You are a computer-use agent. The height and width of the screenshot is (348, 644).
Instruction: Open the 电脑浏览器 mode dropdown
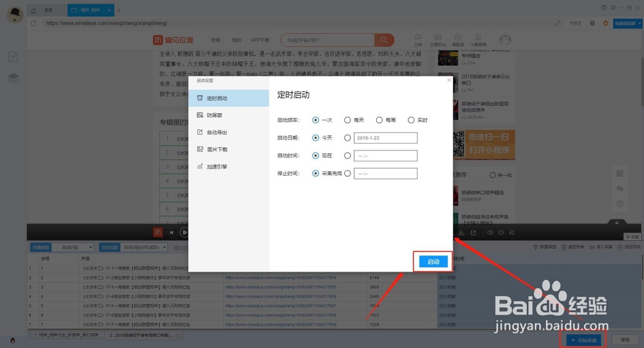click(627, 23)
